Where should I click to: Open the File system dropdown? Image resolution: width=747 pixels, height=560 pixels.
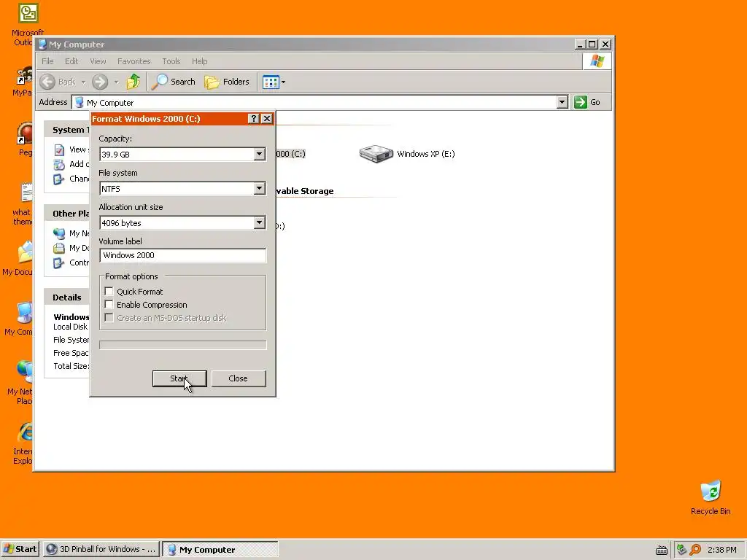pyautogui.click(x=259, y=189)
